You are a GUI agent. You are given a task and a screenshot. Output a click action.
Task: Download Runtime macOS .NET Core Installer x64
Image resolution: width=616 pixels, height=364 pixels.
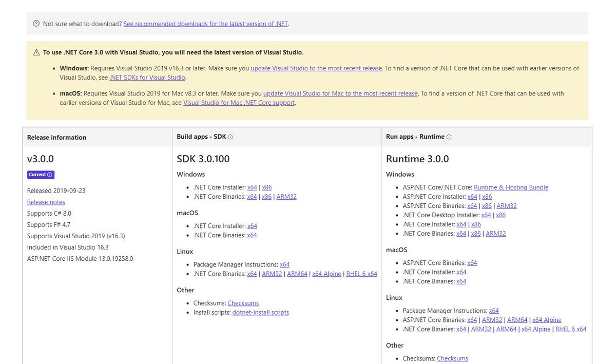(x=461, y=272)
